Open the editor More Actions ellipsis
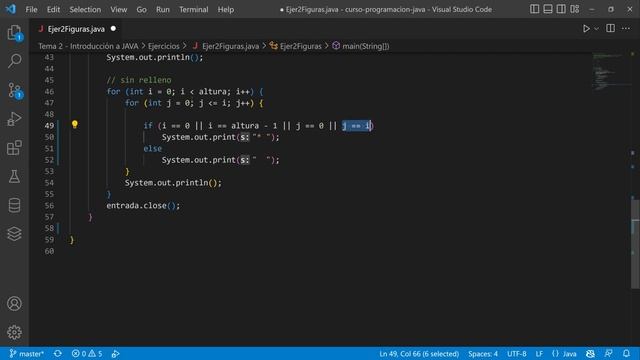 tap(626, 28)
